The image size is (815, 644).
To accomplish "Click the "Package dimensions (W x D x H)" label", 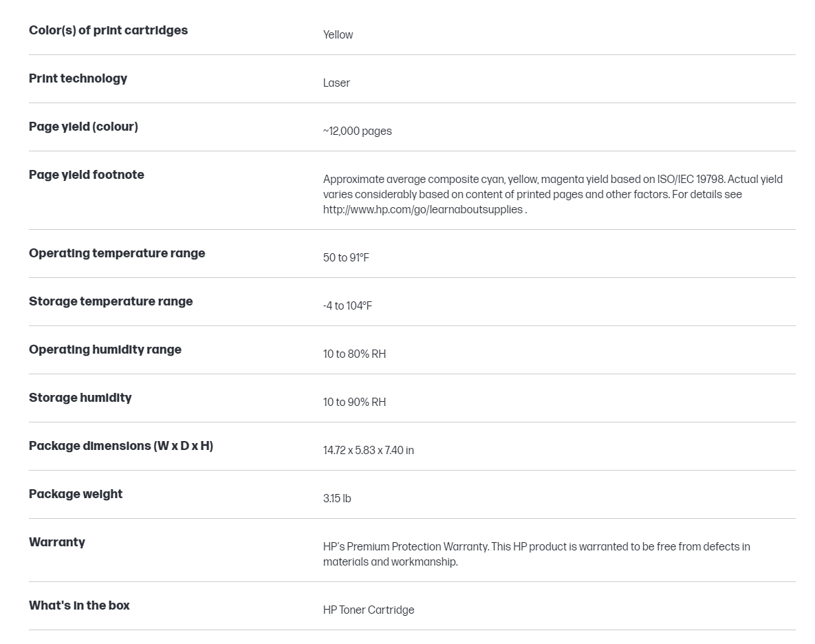I will (120, 446).
